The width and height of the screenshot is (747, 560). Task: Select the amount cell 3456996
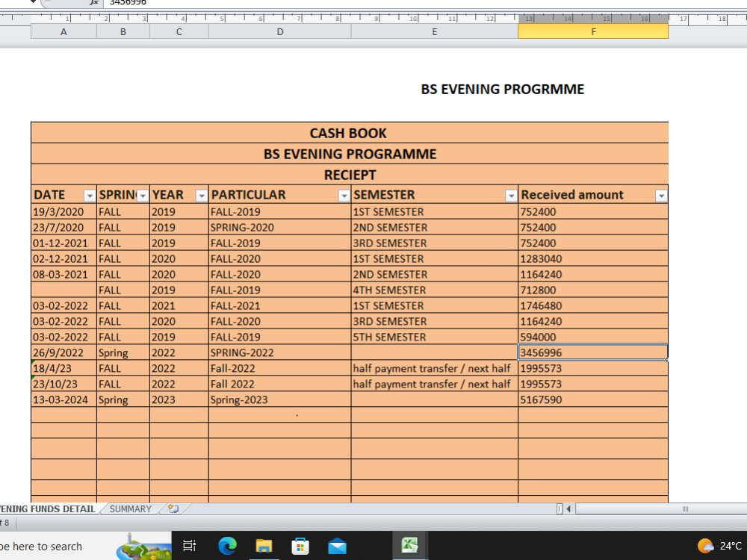[593, 352]
